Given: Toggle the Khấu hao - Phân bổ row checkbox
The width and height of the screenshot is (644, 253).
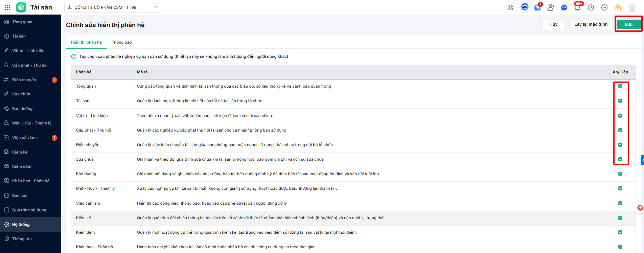Looking at the screenshot, I should (x=620, y=247).
